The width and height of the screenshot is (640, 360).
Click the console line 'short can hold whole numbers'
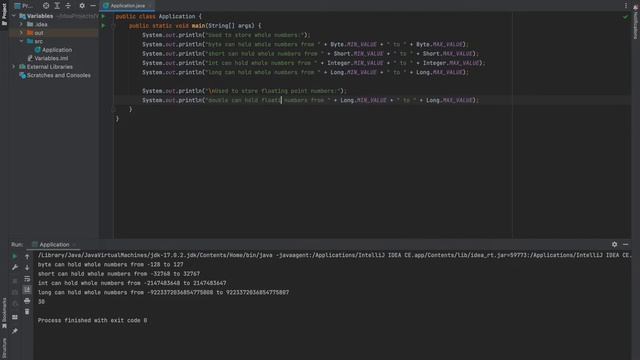tap(119, 274)
